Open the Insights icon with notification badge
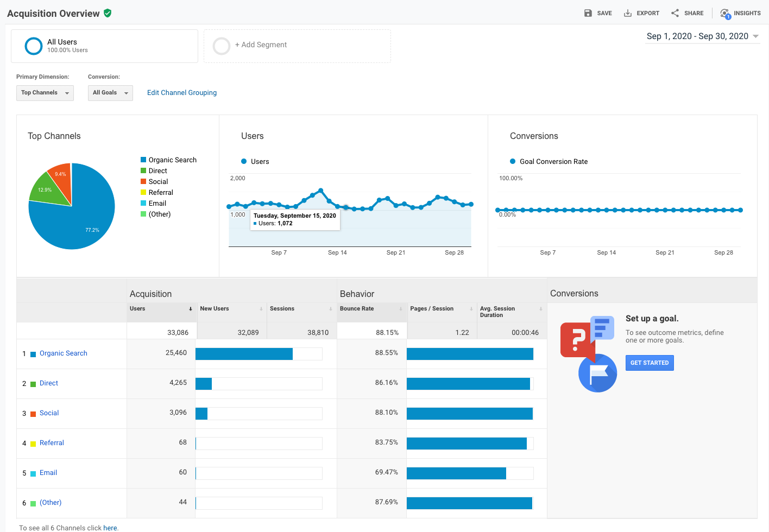 point(725,14)
